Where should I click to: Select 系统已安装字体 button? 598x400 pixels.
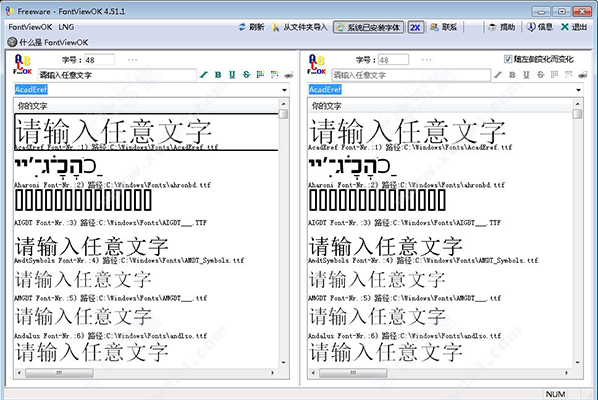368,27
